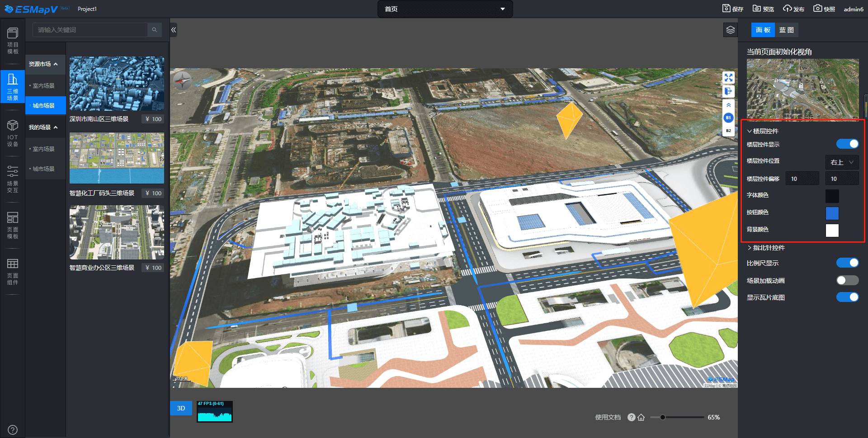Click the layers icon above the map
The height and width of the screenshot is (438, 868).
click(730, 30)
